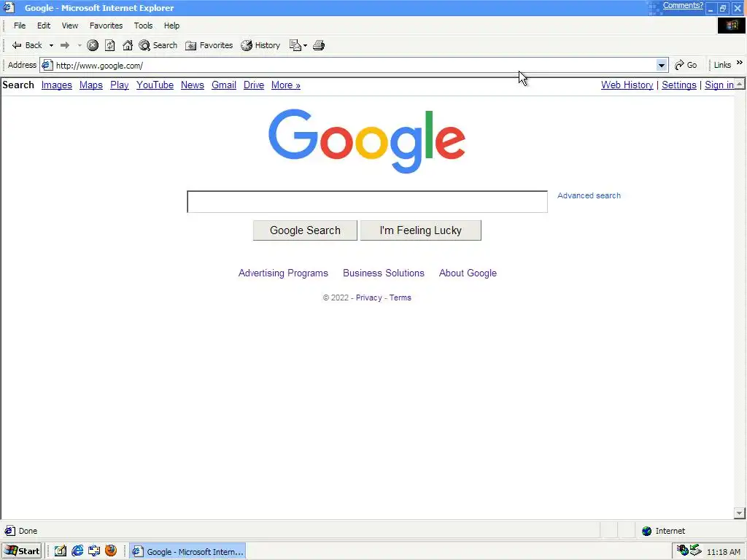Click the page icon in address bar

coord(47,65)
